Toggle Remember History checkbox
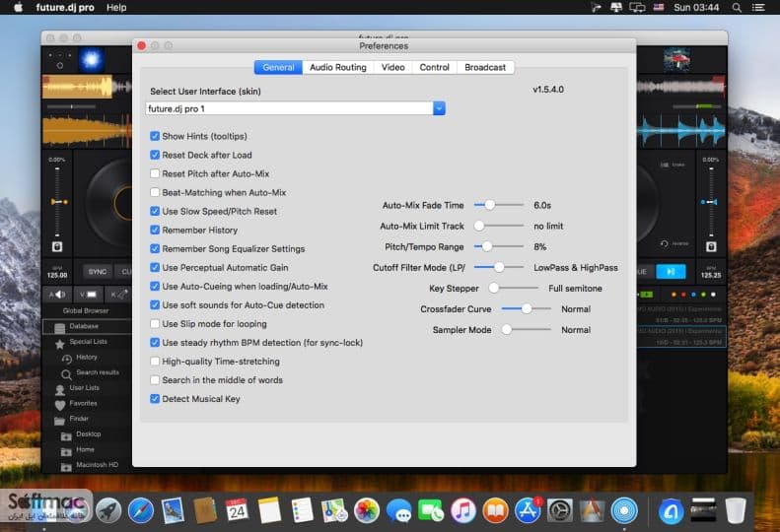The width and height of the screenshot is (780, 532). pos(155,231)
